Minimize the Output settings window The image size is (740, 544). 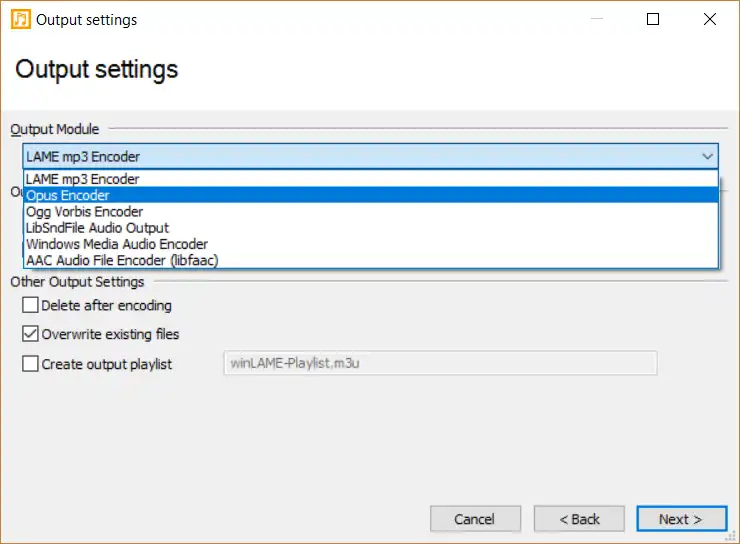point(598,19)
